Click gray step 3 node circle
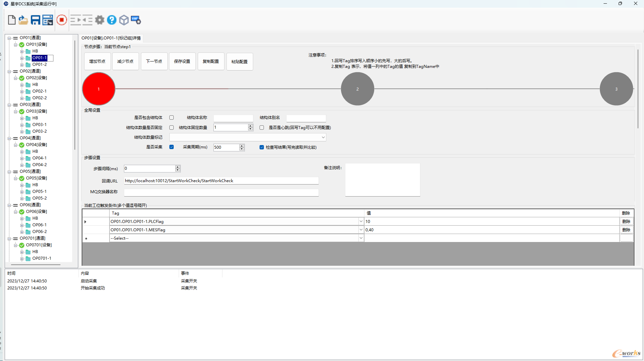The width and height of the screenshot is (644, 361). 616,89
